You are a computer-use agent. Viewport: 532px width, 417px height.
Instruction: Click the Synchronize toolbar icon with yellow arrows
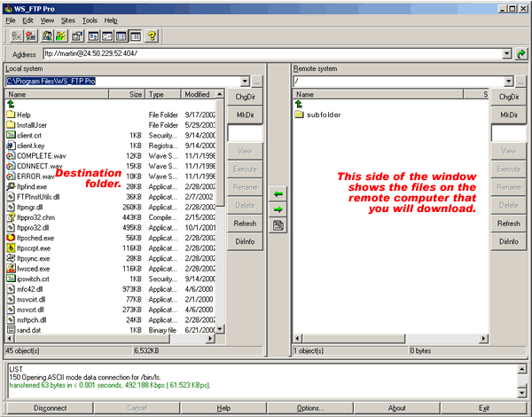pyautogui.click(x=61, y=36)
